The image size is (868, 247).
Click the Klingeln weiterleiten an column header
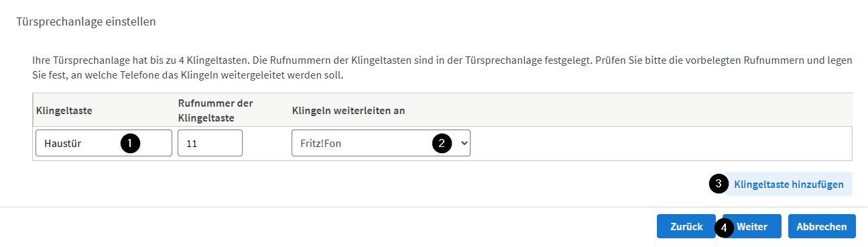348,110
